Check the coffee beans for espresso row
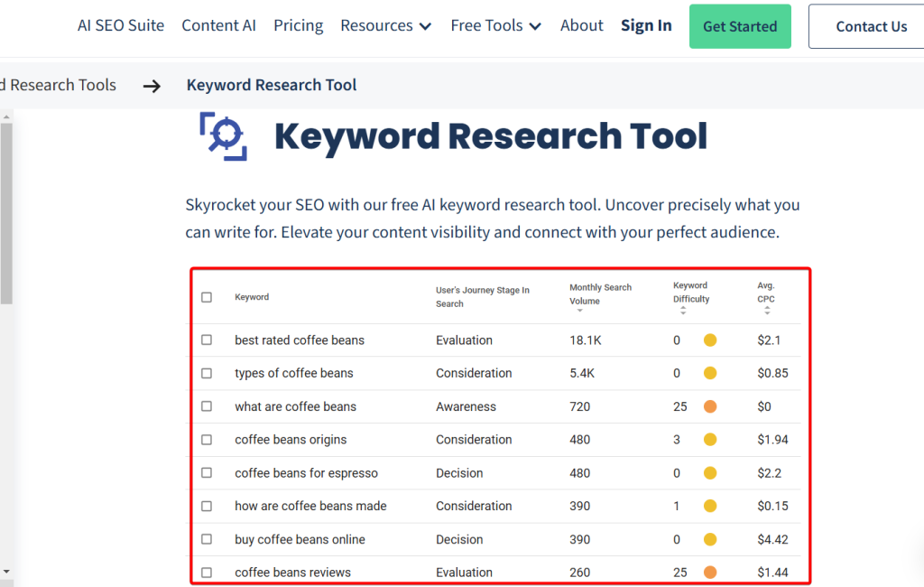924x587 pixels. (x=207, y=473)
